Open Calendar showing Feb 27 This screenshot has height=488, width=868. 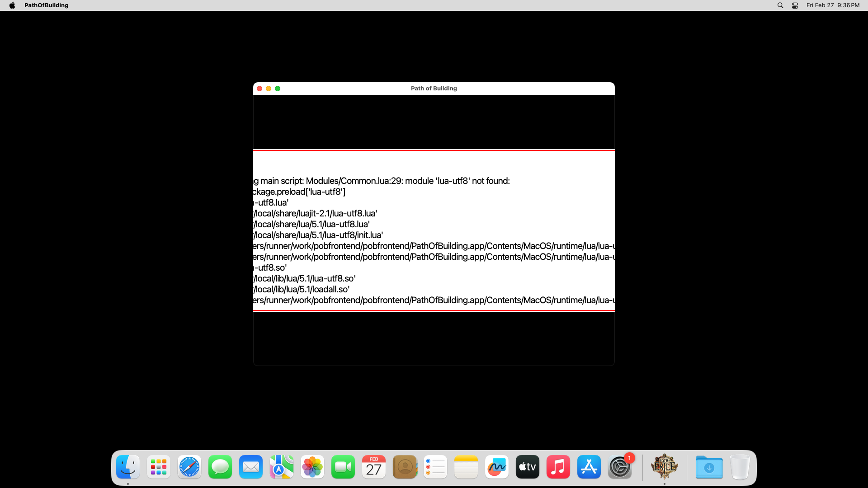pyautogui.click(x=374, y=467)
